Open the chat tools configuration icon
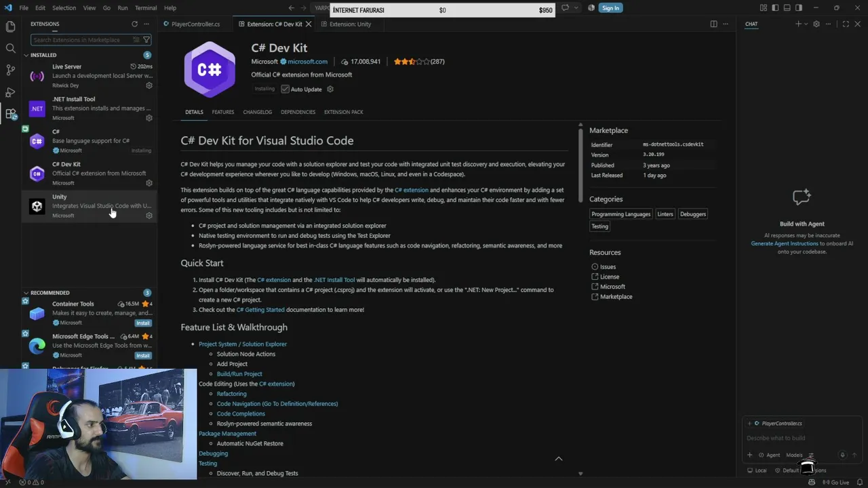868x488 pixels. [810, 455]
